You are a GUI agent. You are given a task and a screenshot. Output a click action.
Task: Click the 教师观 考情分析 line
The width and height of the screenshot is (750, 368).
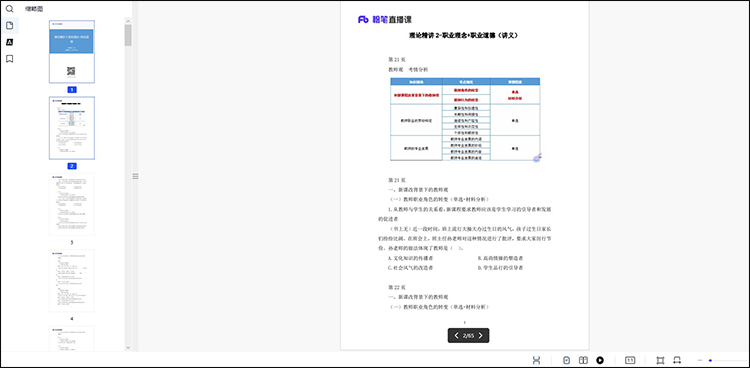point(408,70)
